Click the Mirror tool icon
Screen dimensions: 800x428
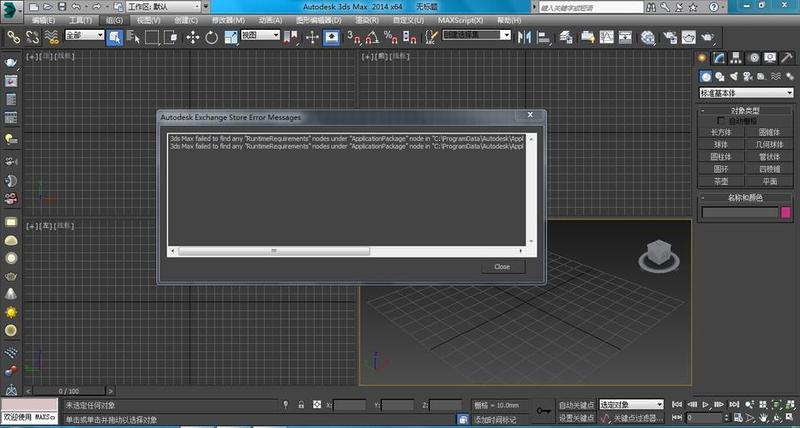(x=524, y=37)
